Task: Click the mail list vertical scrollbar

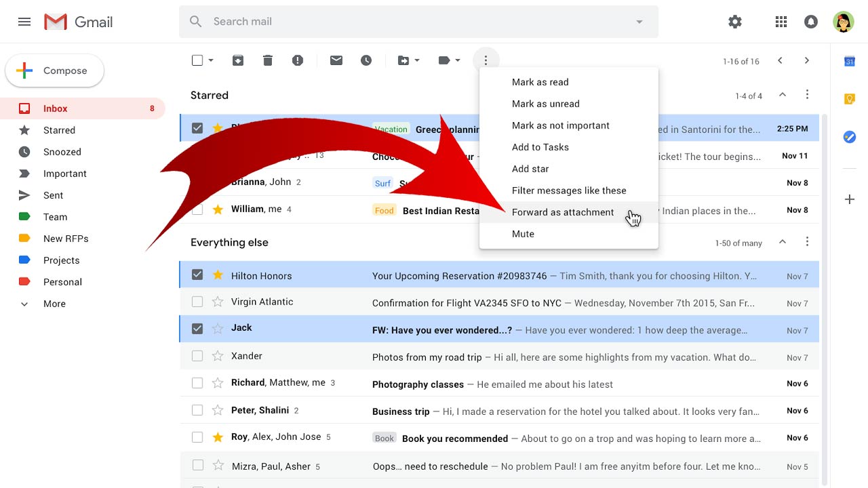Action: point(825,299)
